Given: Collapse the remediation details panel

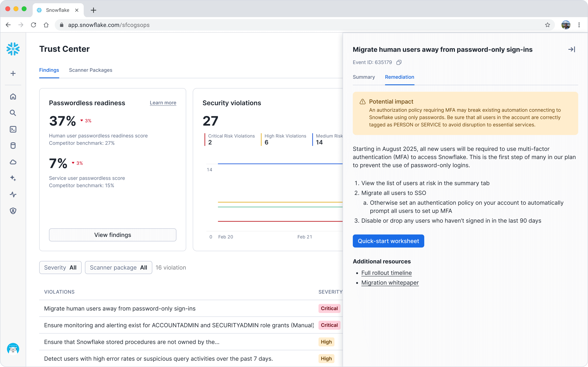Looking at the screenshot, I should click(572, 49).
